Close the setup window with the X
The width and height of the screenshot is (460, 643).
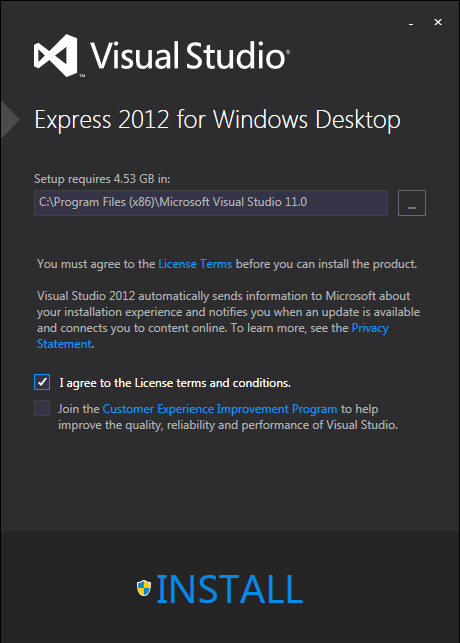[438, 22]
